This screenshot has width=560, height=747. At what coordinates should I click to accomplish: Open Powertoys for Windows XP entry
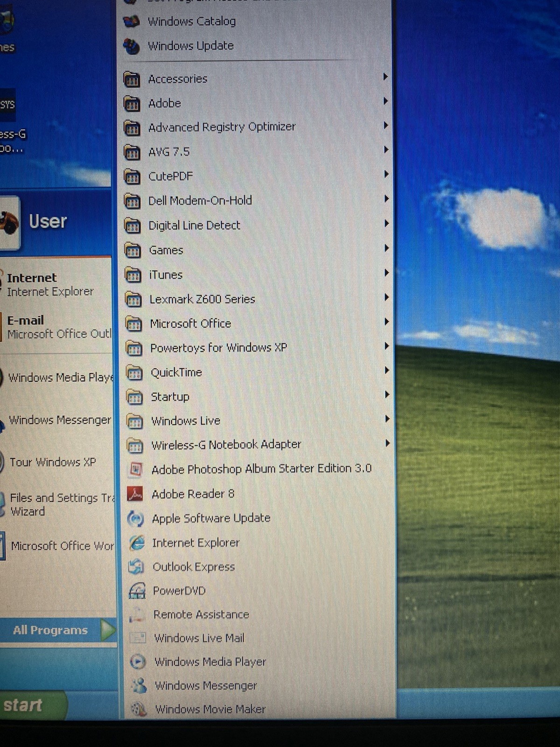[x=258, y=348]
